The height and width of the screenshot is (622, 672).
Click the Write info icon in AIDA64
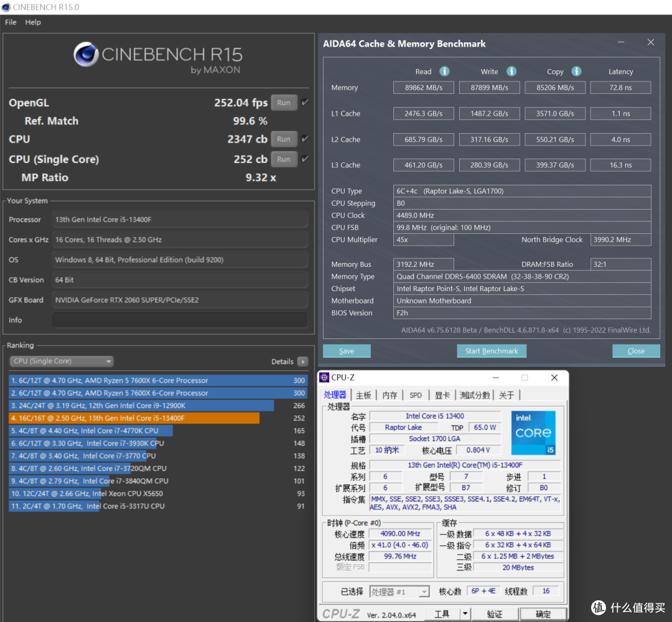click(511, 71)
